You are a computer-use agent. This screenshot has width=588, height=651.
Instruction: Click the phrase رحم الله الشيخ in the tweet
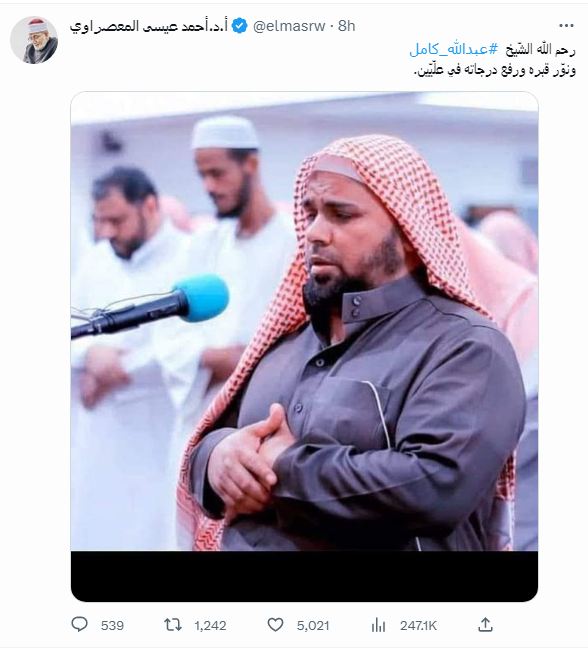[x=540, y=50]
